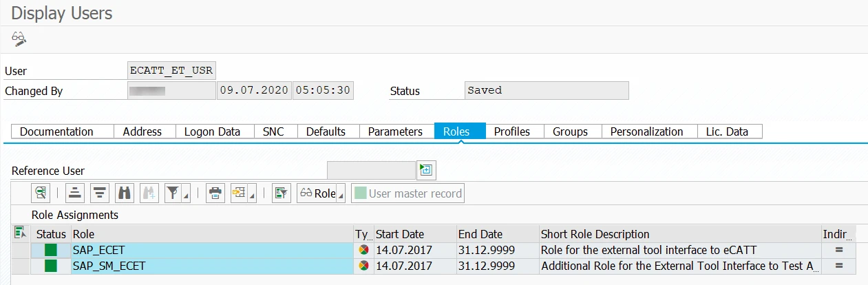The image size is (868, 285).
Task: Open the Role display dropdown arrow
Action: pyautogui.click(x=341, y=197)
